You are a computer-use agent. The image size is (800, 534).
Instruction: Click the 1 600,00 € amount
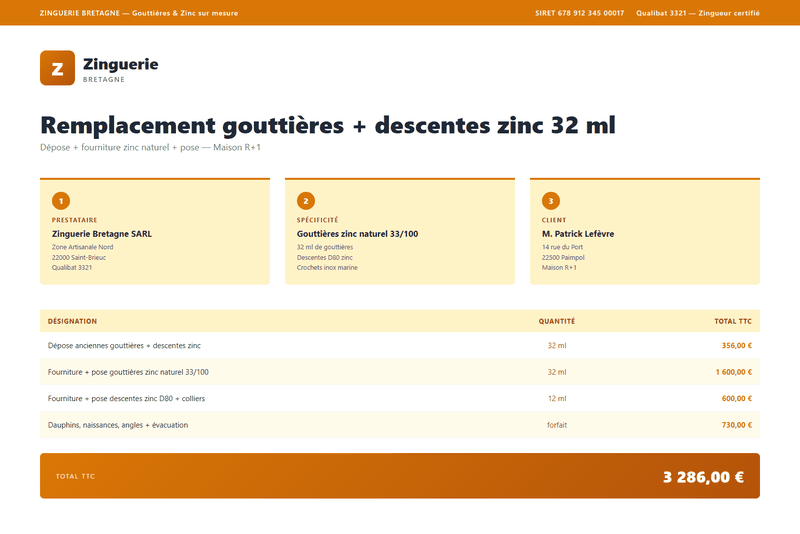click(x=734, y=372)
